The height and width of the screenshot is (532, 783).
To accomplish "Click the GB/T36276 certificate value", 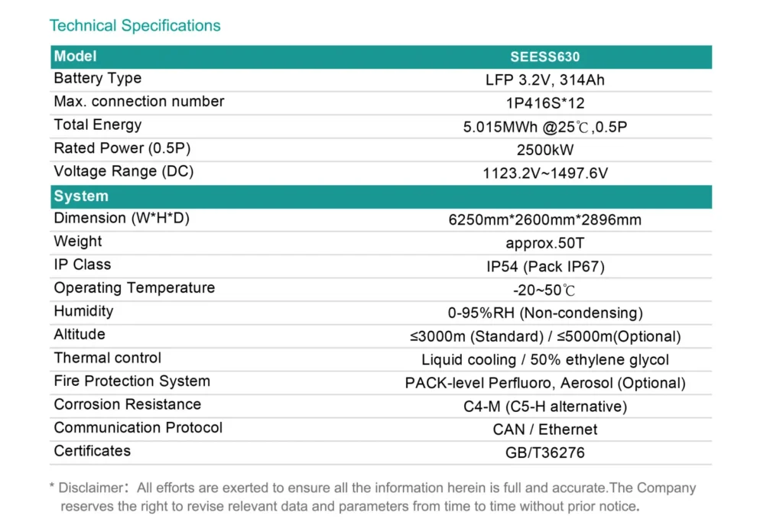I will [x=544, y=453].
